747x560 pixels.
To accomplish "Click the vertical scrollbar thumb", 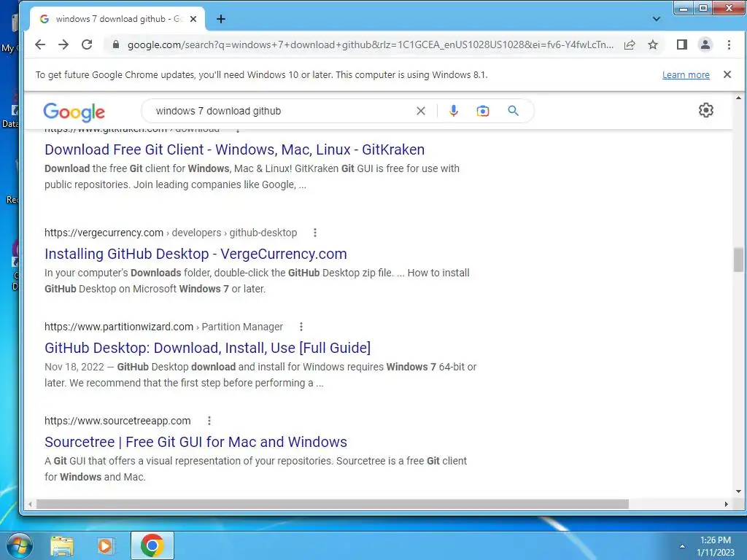I will [x=738, y=260].
